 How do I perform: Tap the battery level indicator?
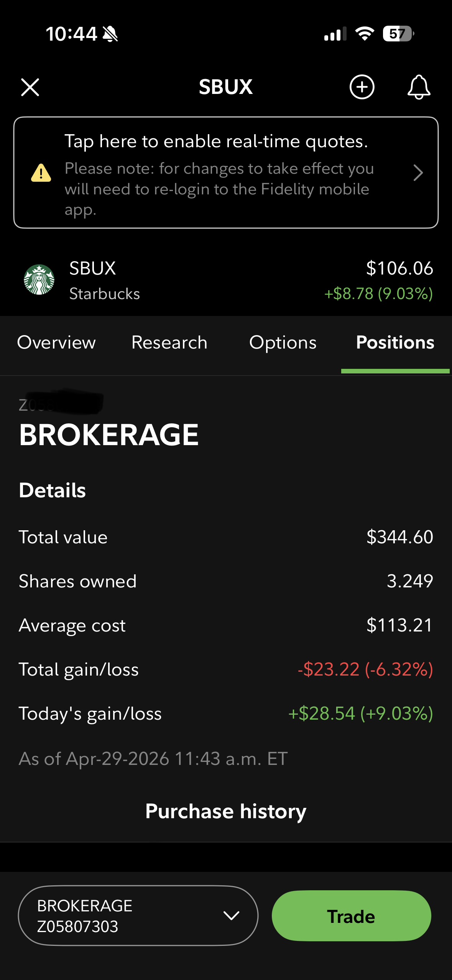click(398, 34)
